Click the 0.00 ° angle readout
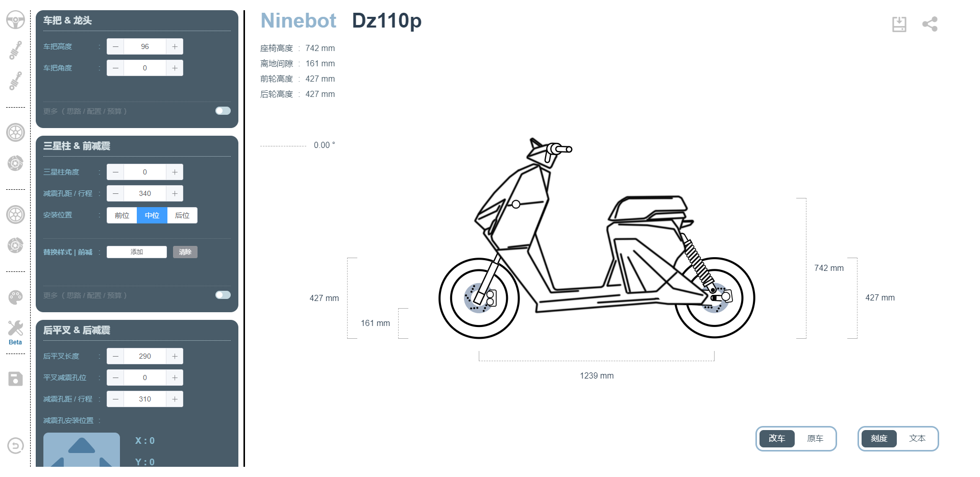 coord(325,145)
